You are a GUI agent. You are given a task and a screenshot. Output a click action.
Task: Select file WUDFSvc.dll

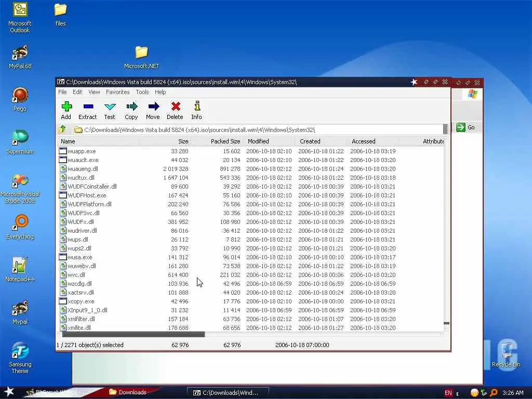pos(84,212)
